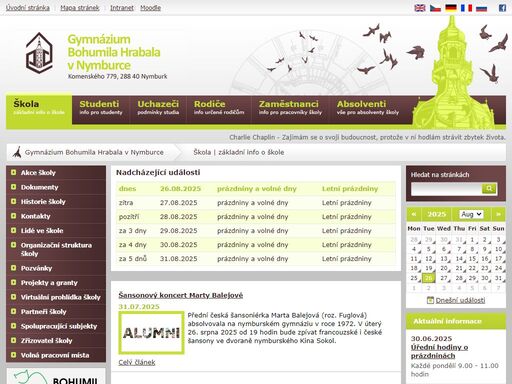Go to previous month in calendar
The height and width of the screenshot is (384, 512).
click(414, 214)
